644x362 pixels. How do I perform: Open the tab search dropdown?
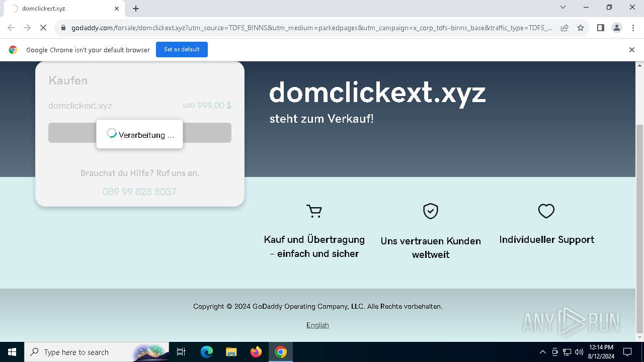point(563,8)
